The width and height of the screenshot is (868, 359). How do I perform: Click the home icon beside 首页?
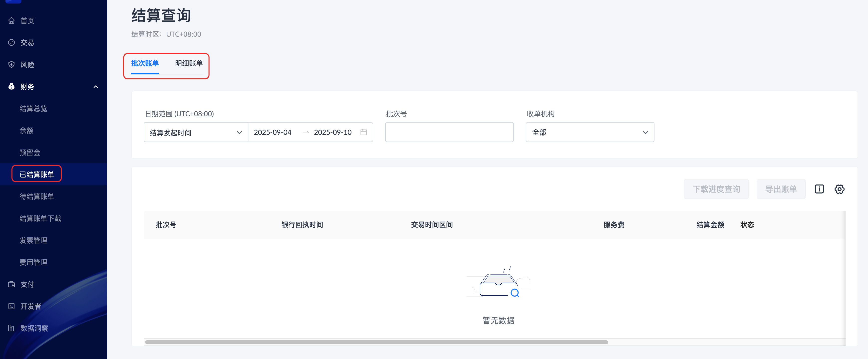[11, 20]
